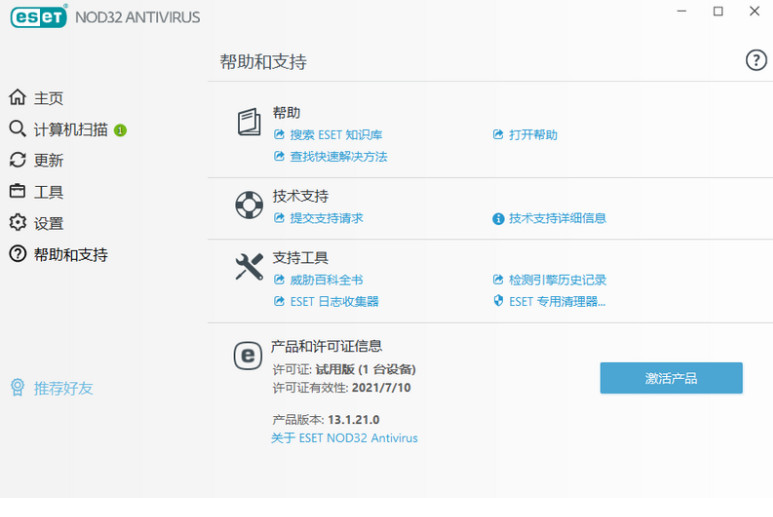Open the 搜索 ESET 知识库 link
Screen dimensions: 773x517
coord(336,135)
